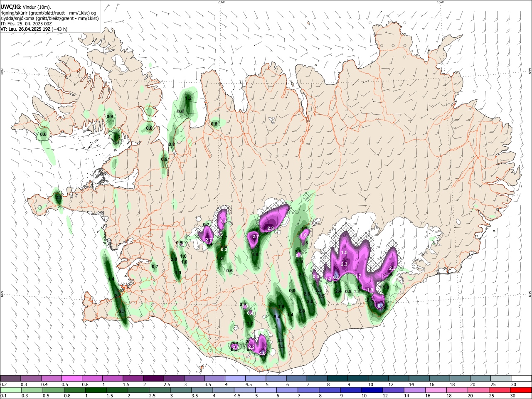532x399 pixels.
Task: Click the 'IT: Fös. 25. 04. 2025 00Z' line
Action: point(26,24)
